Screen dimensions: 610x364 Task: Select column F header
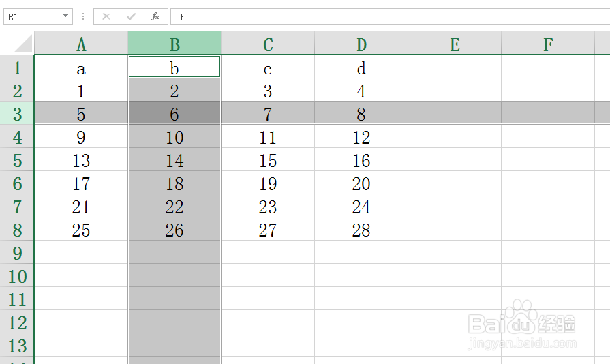pos(548,43)
